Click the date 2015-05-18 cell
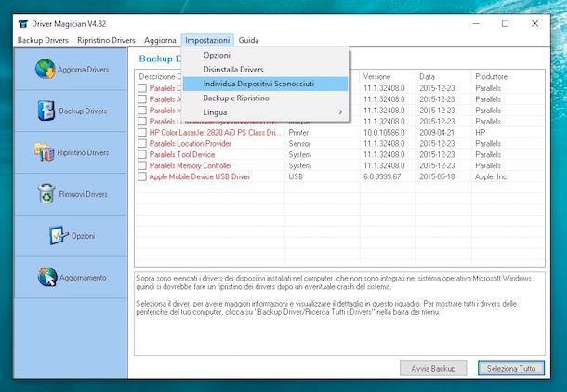 437,176
